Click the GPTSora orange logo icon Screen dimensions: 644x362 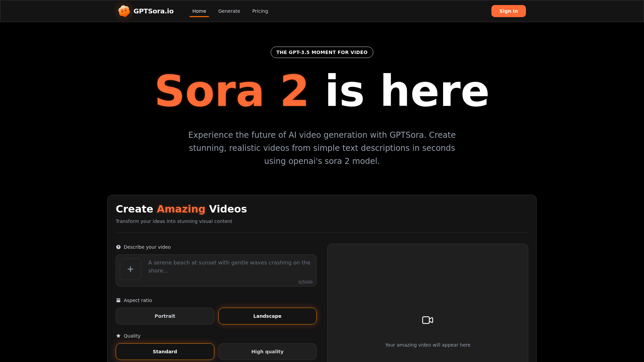coord(124,11)
